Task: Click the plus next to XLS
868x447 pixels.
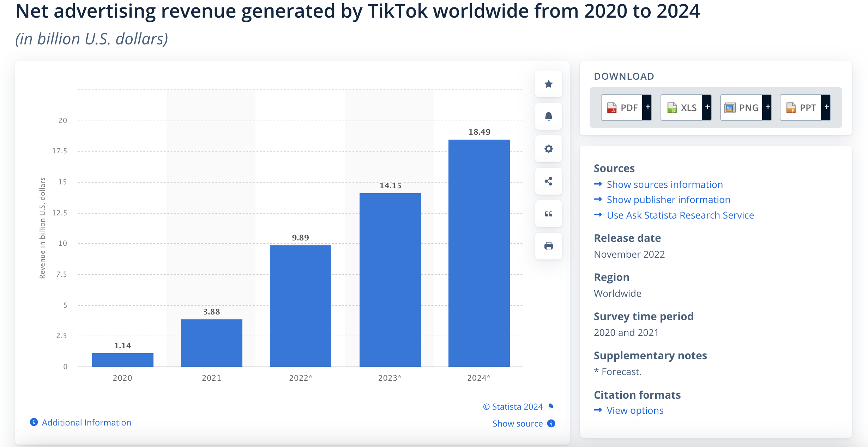Action: (x=707, y=107)
